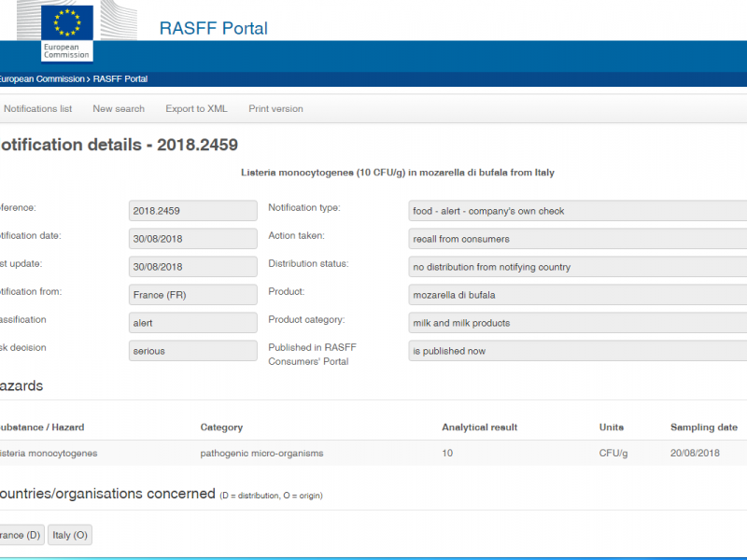Click the Units column header
Viewport: 747px width, 560px height.
612,427
